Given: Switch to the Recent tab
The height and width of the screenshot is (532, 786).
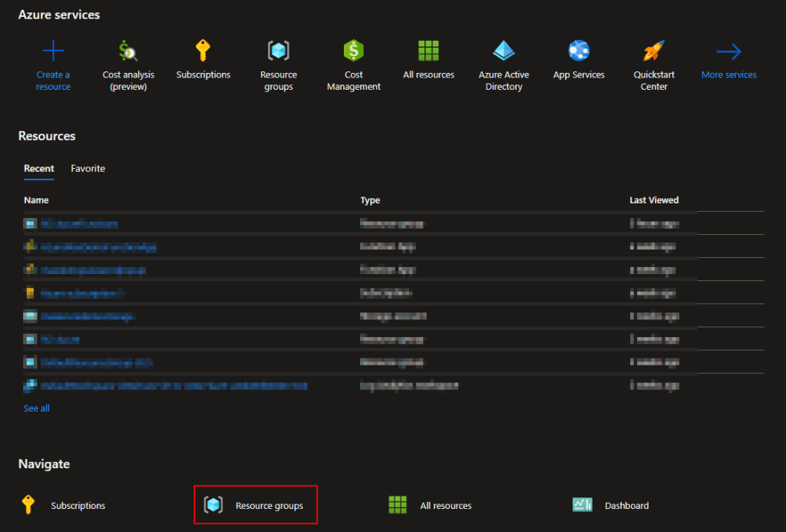Looking at the screenshot, I should (39, 169).
